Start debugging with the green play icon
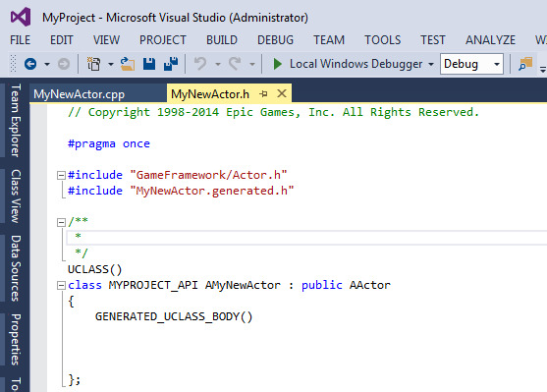This screenshot has width=547, height=392. (277, 64)
